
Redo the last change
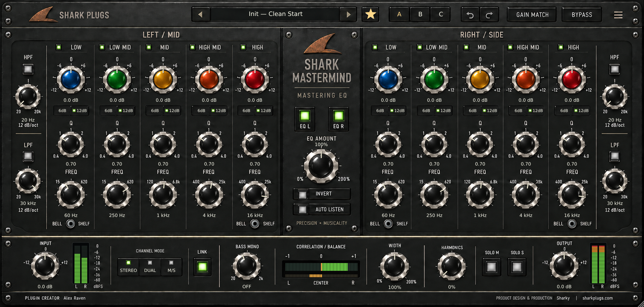(489, 15)
